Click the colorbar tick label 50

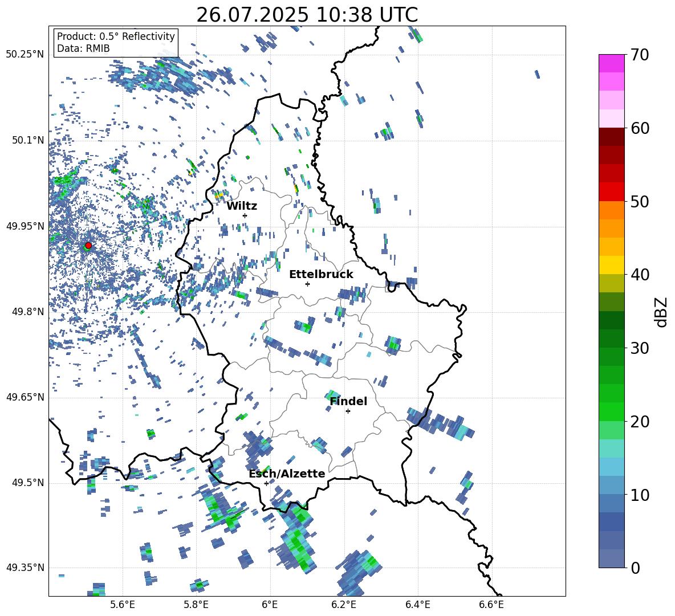point(640,202)
